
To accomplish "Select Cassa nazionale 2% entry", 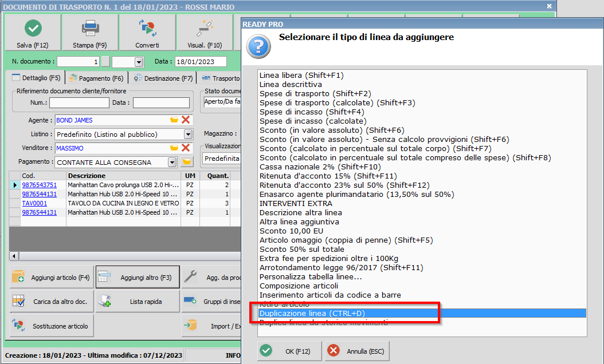I will click(320, 167).
